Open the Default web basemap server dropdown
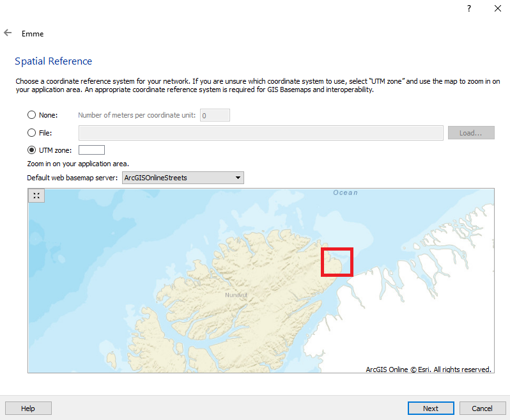Viewport: 510px width, 420px height. click(x=183, y=178)
